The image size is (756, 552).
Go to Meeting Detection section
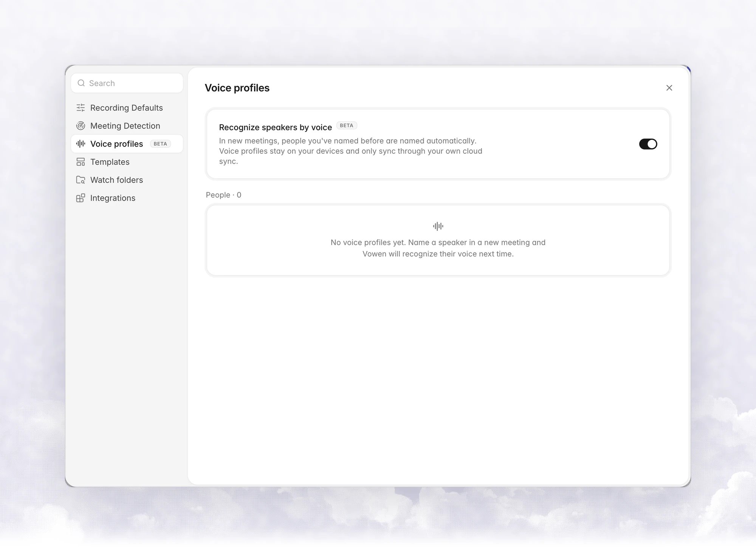tap(127, 126)
